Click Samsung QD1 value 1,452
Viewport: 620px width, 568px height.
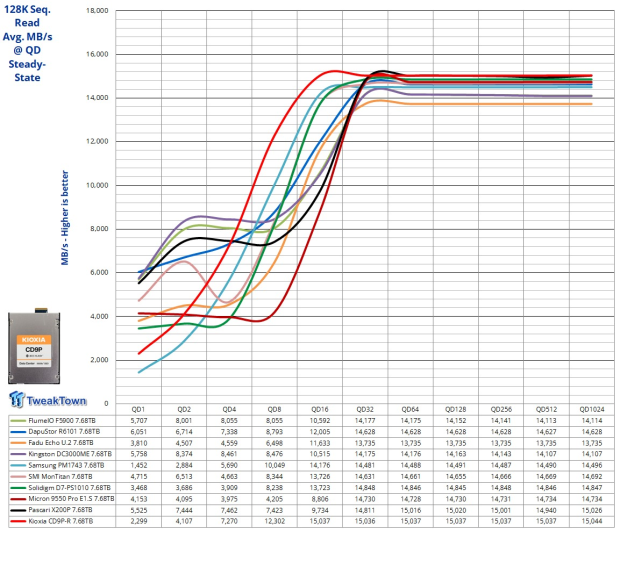click(x=139, y=466)
